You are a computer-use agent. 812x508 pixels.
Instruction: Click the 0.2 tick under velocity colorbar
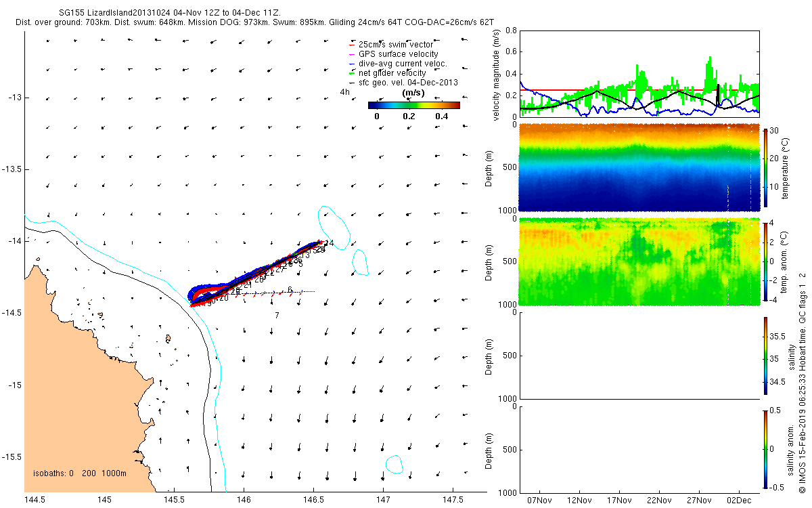409,117
